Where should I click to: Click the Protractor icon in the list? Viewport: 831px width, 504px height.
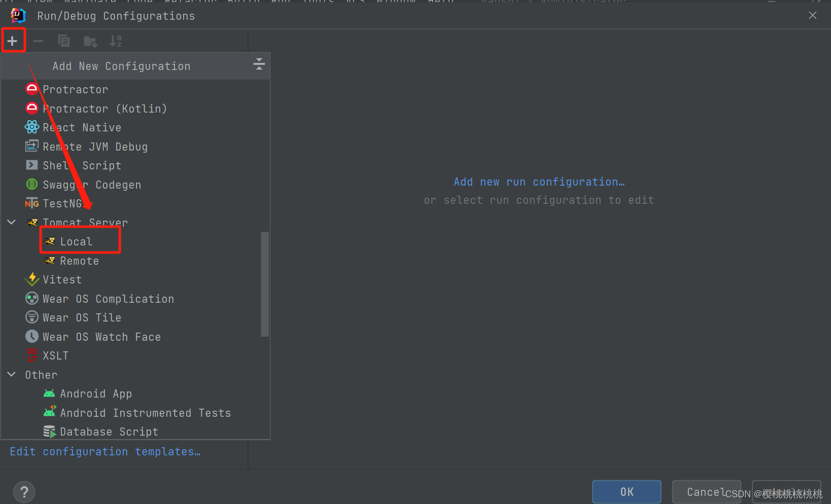click(32, 89)
